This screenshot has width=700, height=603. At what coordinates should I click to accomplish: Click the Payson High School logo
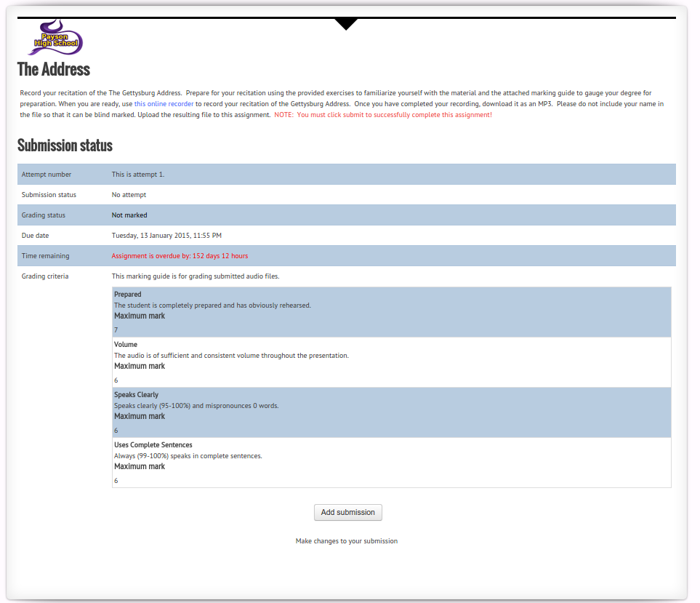pos(55,37)
